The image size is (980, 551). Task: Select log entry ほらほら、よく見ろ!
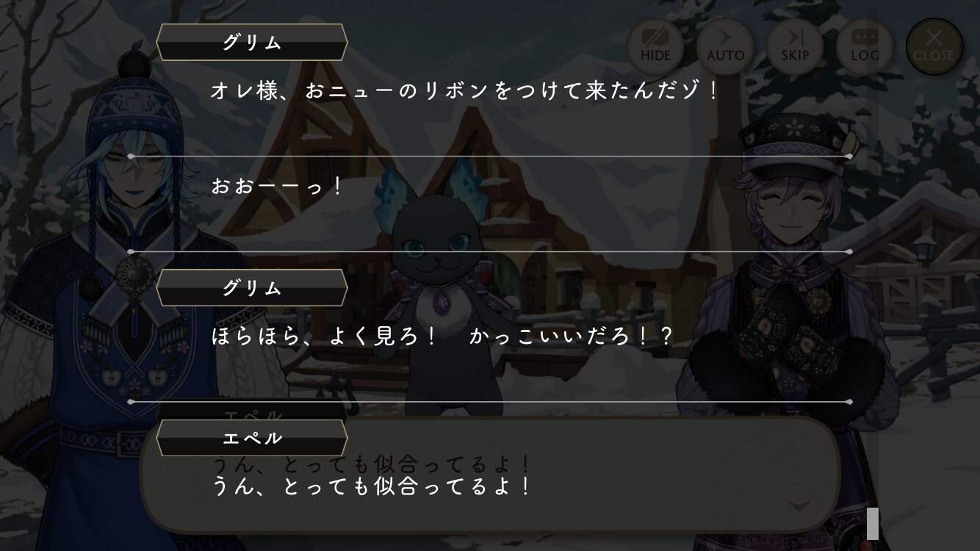(442, 336)
